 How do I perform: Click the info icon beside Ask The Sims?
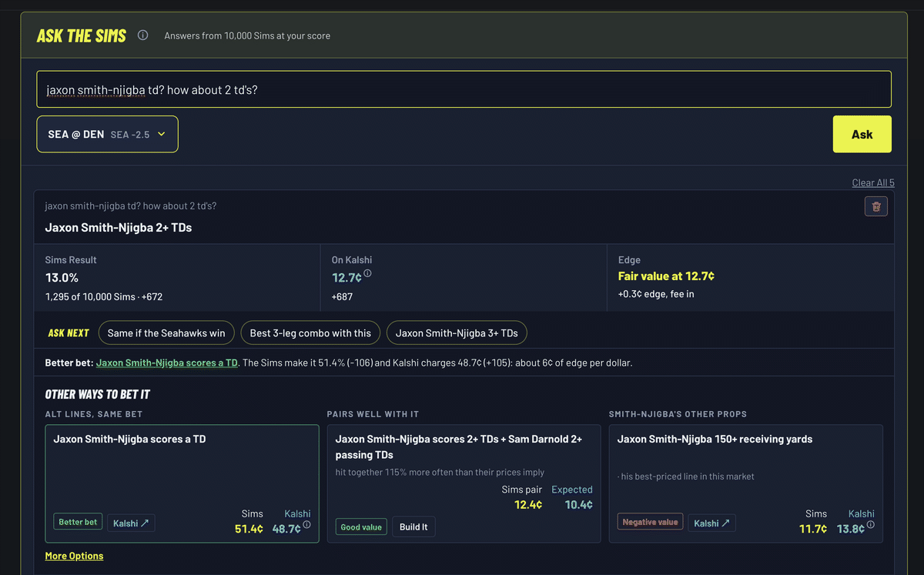(x=142, y=35)
